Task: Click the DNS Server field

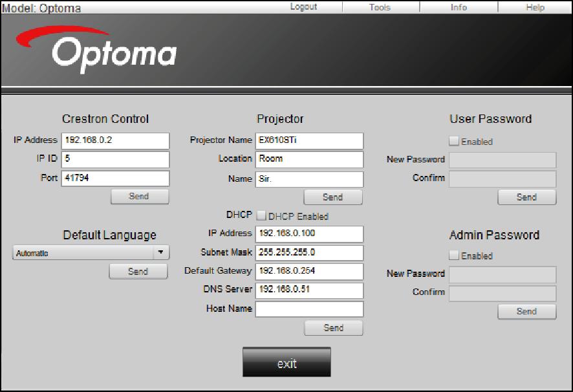Action: (310, 290)
